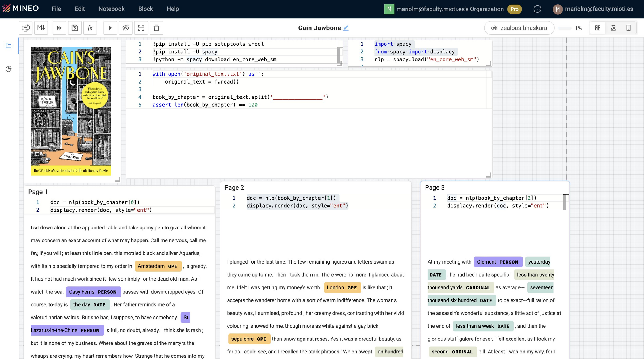Open the organization switcher
This screenshot has width=644, height=359.
pyautogui.click(x=449, y=9)
